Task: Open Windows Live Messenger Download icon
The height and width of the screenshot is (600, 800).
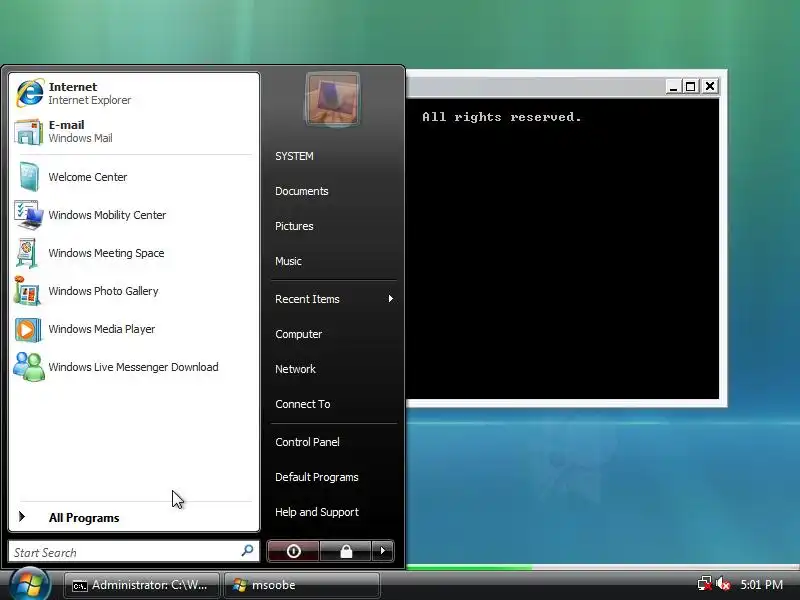Action: point(29,367)
